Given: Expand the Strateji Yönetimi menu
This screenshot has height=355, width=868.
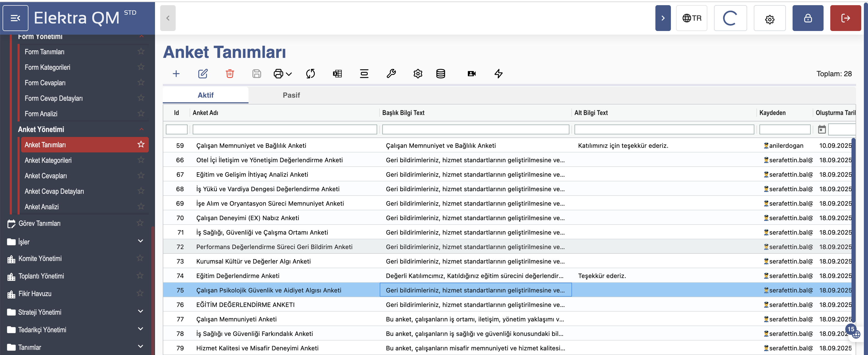Looking at the screenshot, I should (141, 312).
